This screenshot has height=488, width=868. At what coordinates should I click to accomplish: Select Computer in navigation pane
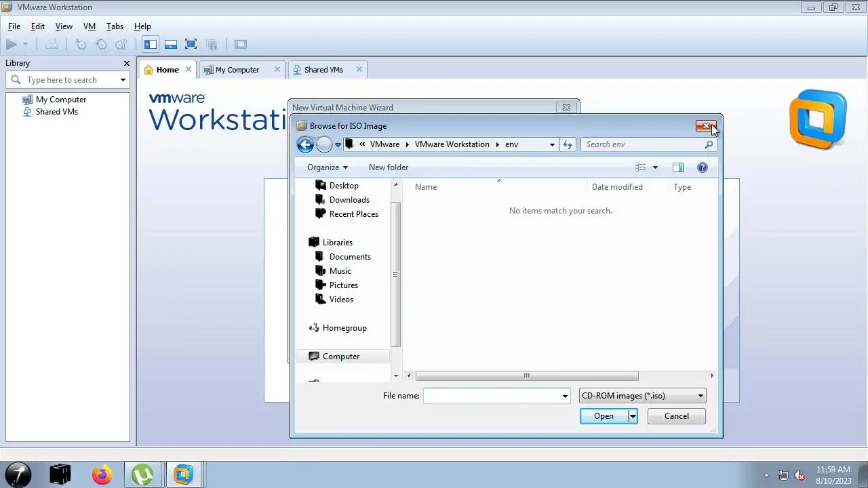click(x=341, y=357)
